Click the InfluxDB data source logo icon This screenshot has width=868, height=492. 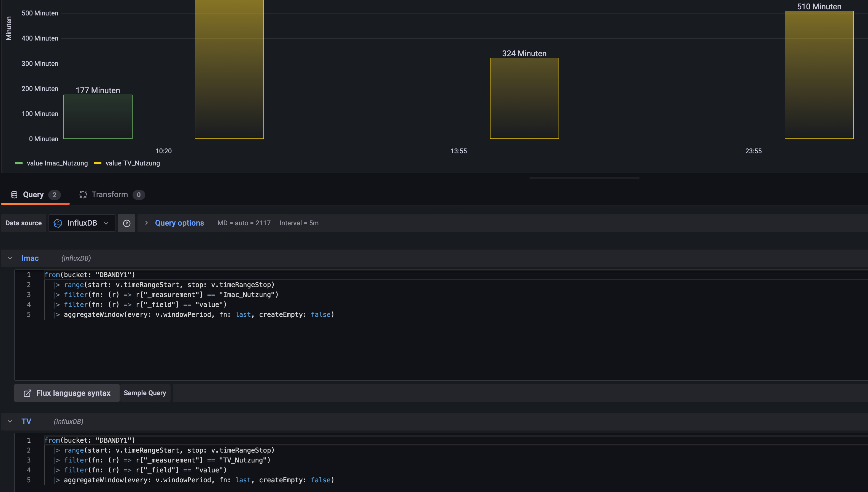(x=58, y=223)
